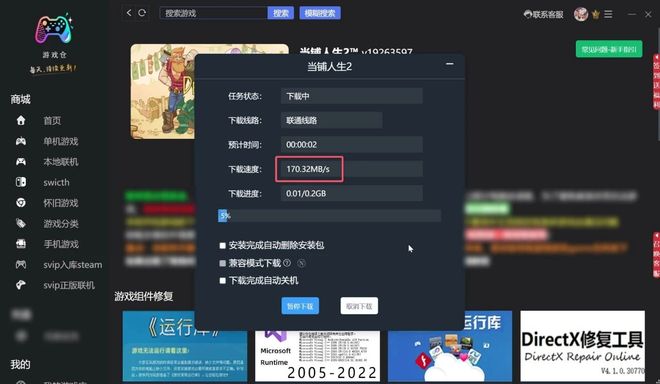Open the Microsoft Runtime 2005-2022 thumbnail
660x384 pixels.
point(317,356)
